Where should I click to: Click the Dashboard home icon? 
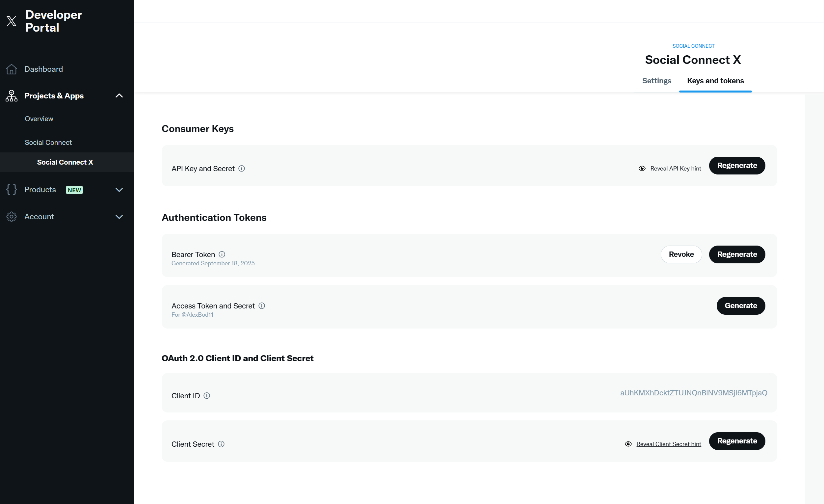[12, 69]
